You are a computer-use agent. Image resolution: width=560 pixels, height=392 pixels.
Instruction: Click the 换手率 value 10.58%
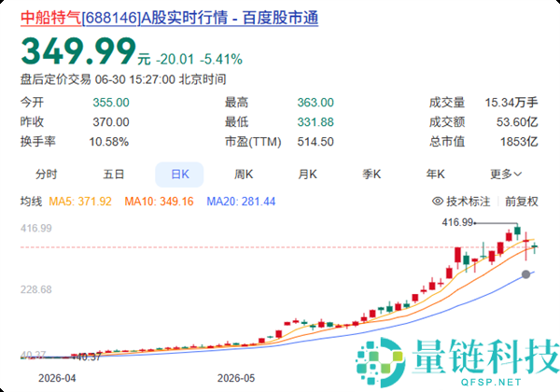109,142
